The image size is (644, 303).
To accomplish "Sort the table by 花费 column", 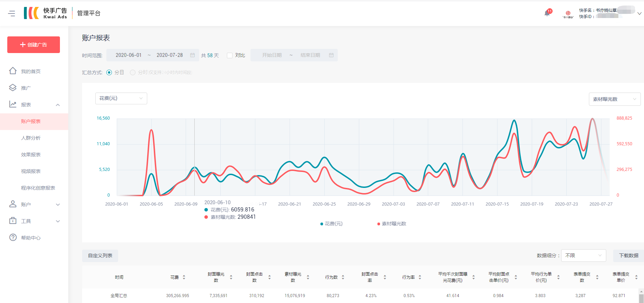I will pyautogui.click(x=184, y=277).
